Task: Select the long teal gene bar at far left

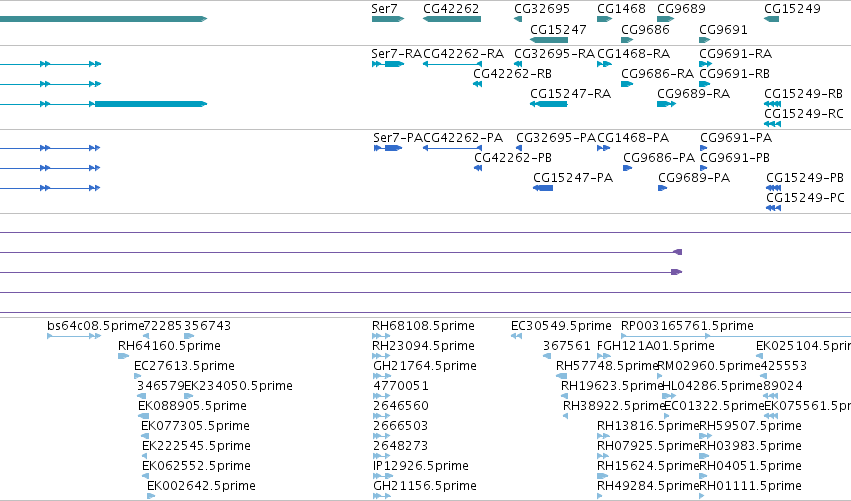Action: click(103, 19)
